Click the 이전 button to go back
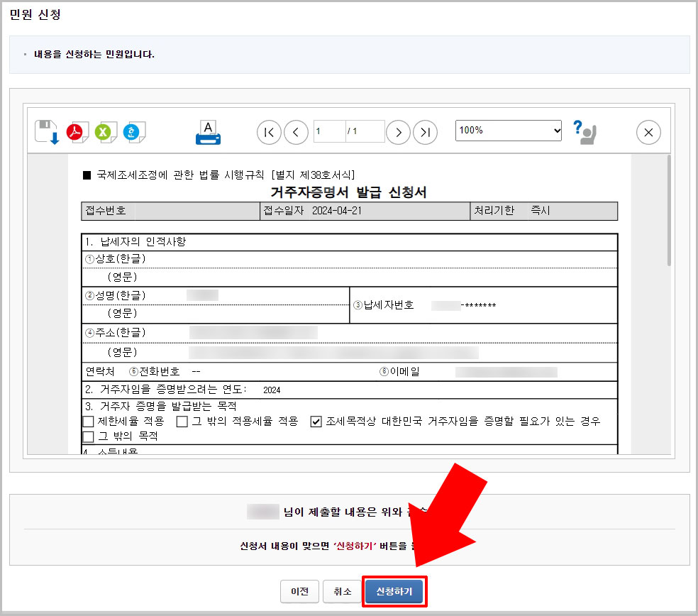 (x=299, y=591)
